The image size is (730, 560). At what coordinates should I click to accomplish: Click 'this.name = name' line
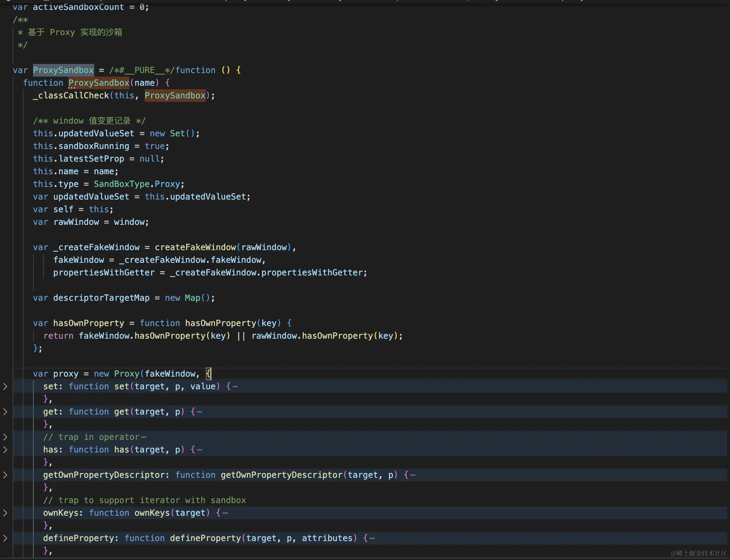76,171
